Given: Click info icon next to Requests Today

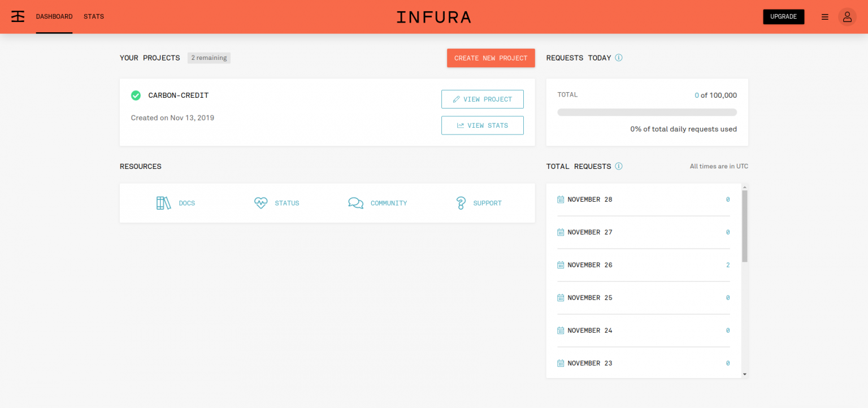Looking at the screenshot, I should click(x=619, y=58).
